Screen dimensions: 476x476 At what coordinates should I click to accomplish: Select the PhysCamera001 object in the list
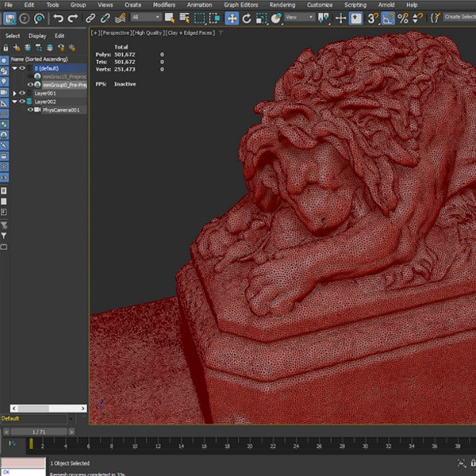61,110
